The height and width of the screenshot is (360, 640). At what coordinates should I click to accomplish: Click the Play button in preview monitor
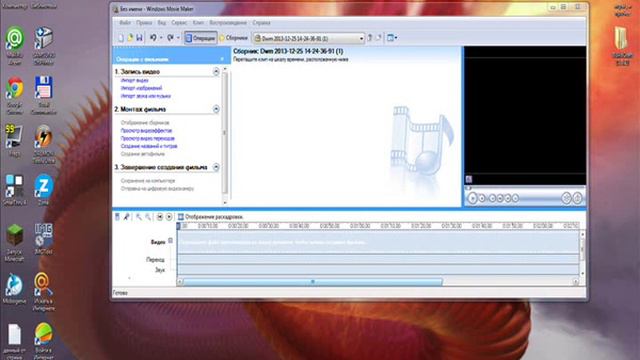(472, 198)
